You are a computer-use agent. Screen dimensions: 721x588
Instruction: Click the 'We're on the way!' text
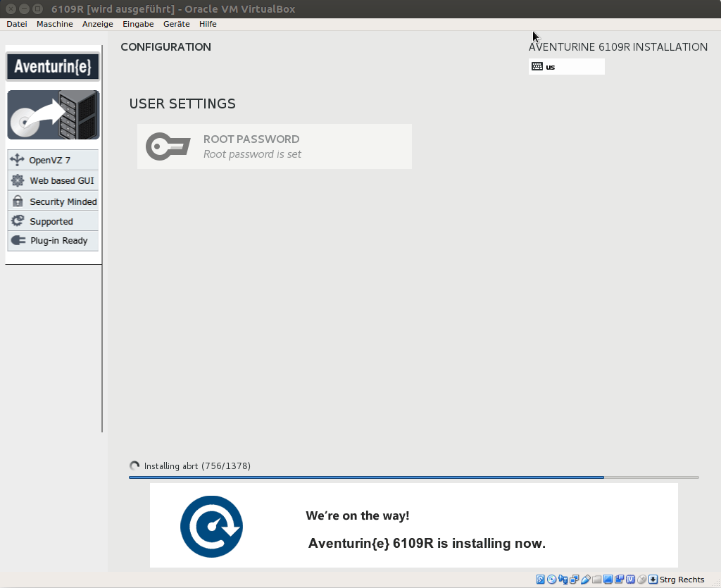(x=357, y=515)
